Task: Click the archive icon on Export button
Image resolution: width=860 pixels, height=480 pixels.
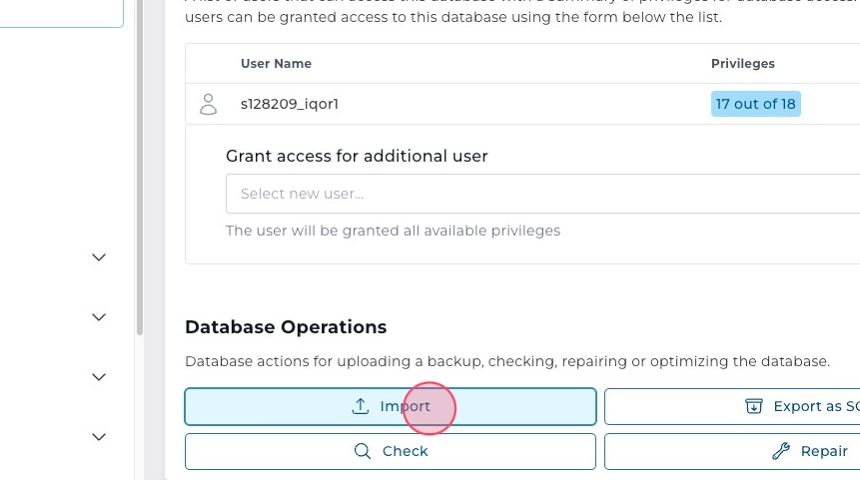Action: pyautogui.click(x=753, y=407)
